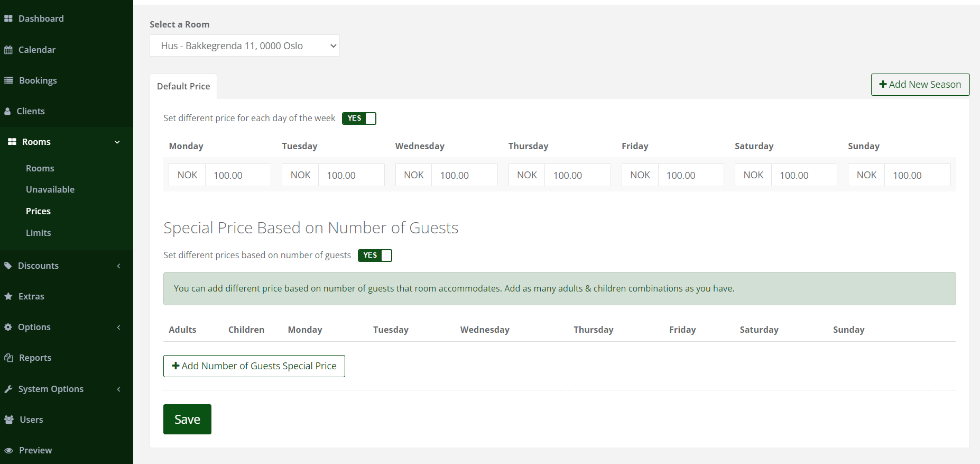Screen dimensions: 980x464
Task: Toggle prices based on number of guests
Action: point(375,256)
